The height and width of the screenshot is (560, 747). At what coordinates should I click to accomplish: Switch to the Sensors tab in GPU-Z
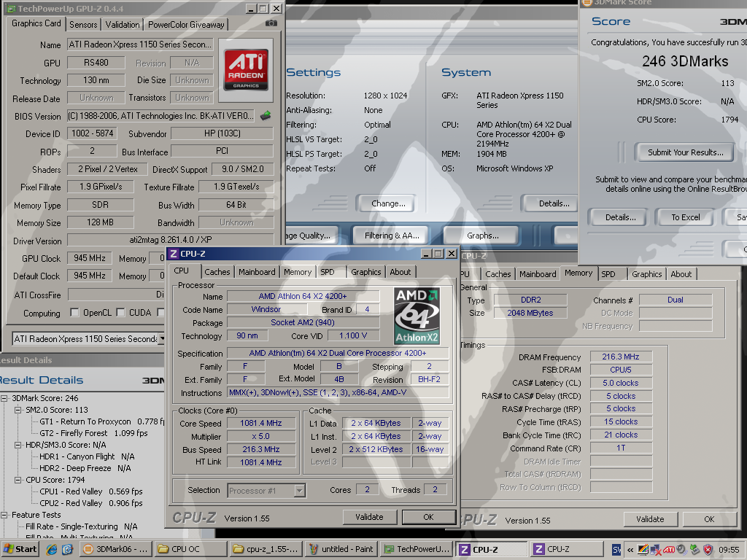tap(83, 25)
